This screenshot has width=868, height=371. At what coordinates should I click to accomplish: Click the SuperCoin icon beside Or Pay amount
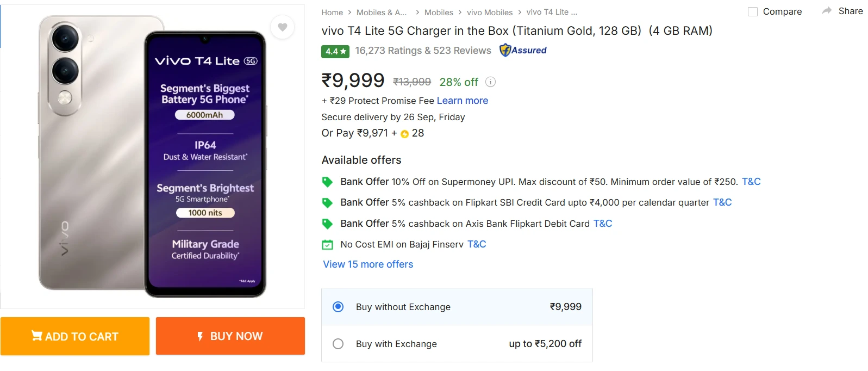[403, 133]
